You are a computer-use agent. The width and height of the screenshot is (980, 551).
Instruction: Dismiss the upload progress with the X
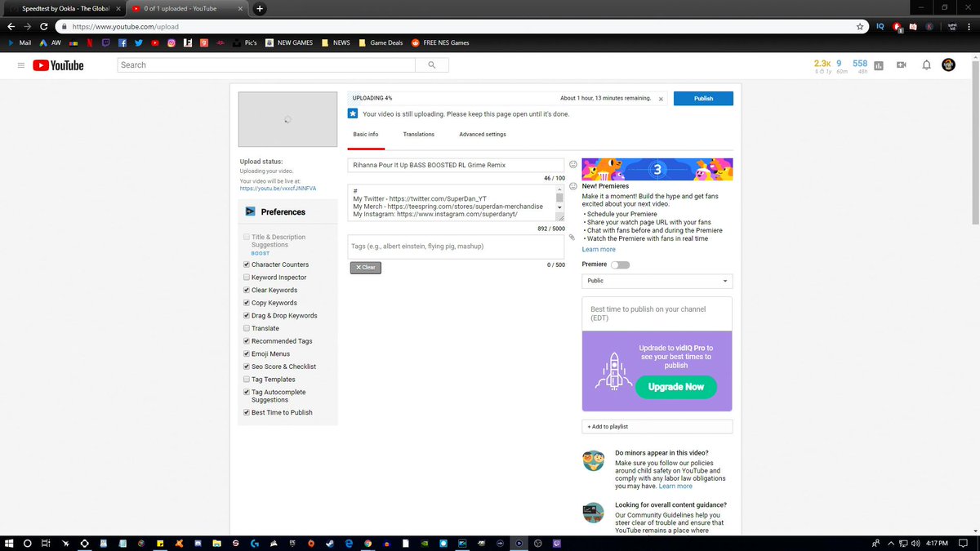coord(661,99)
